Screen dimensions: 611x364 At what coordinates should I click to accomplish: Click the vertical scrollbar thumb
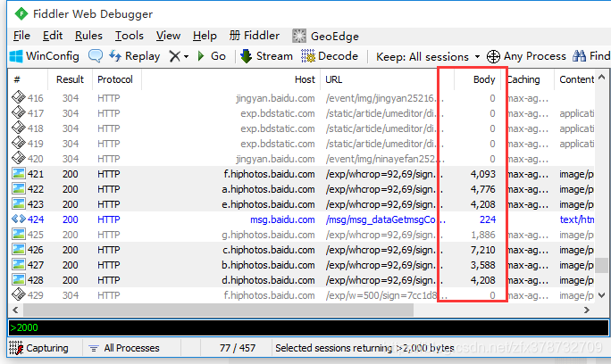coord(602,266)
